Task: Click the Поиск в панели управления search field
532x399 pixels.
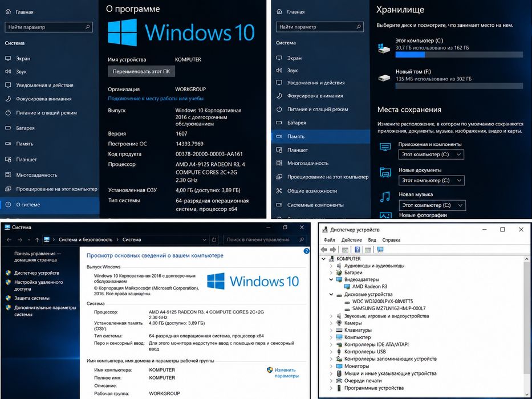Action: coord(265,239)
